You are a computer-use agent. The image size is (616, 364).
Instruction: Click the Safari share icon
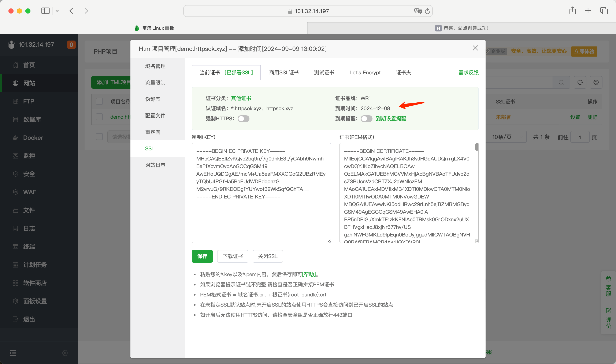point(572,11)
